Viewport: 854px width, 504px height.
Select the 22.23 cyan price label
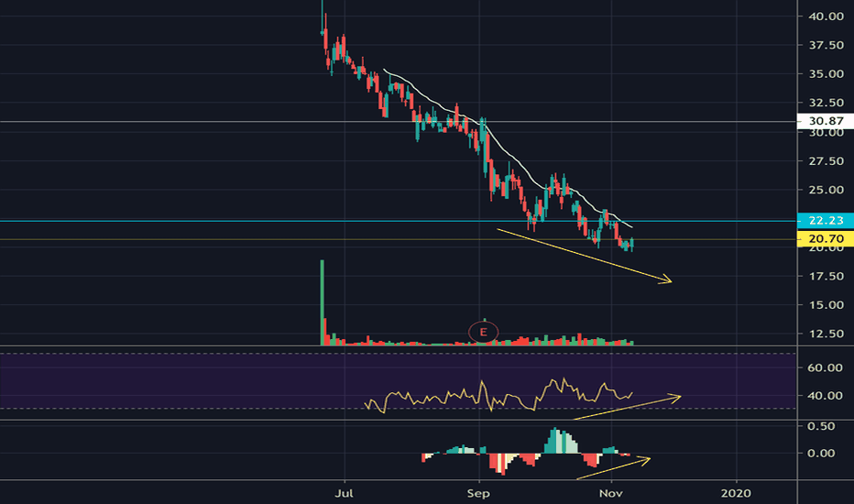pyautogui.click(x=825, y=220)
